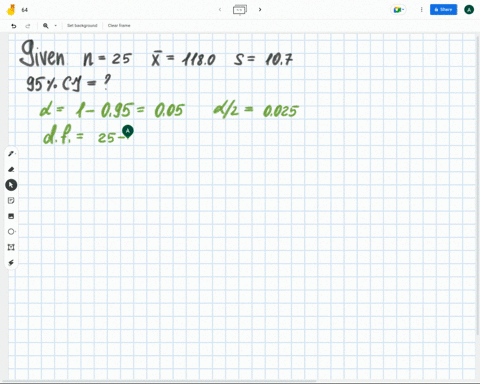The width and height of the screenshot is (480, 384).
Task: Add a text box
Action: click(x=11, y=247)
